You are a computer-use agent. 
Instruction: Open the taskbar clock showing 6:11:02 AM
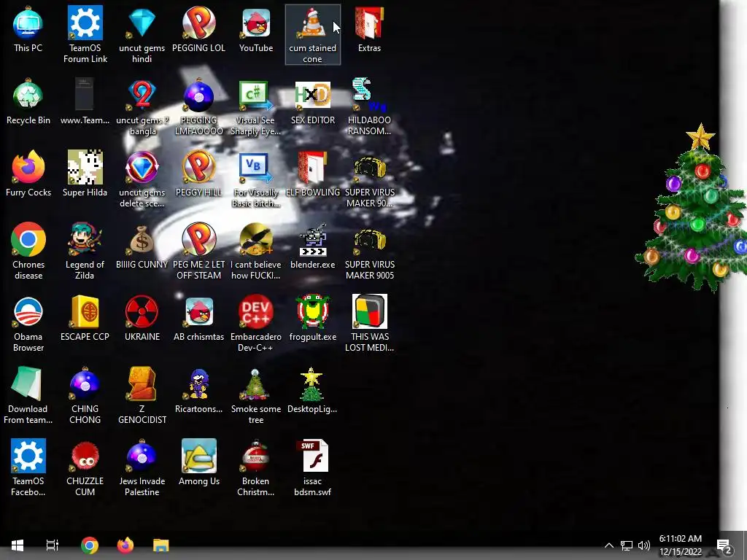[681, 545]
